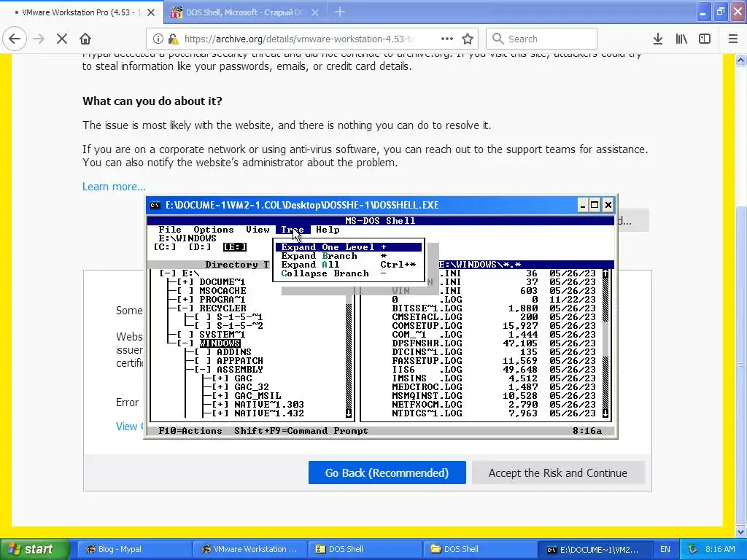Screen dimensions: 747x560
Task: Switch to the VMware Workstation Pro tab
Action: 82,12
